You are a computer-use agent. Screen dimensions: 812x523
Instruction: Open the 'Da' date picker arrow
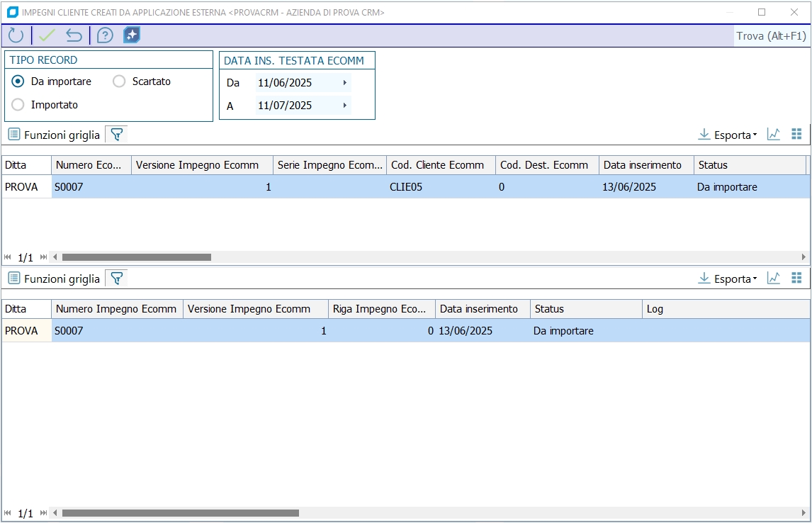(345, 83)
